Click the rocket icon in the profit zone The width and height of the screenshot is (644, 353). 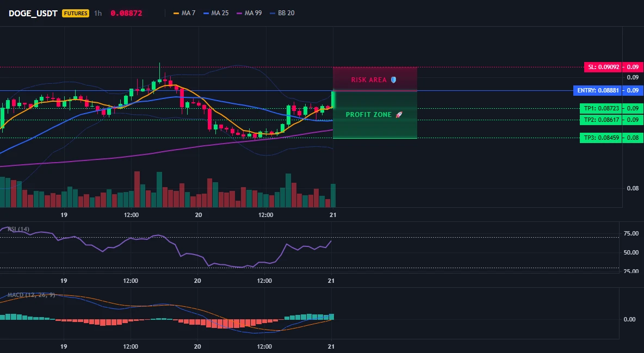click(x=399, y=115)
